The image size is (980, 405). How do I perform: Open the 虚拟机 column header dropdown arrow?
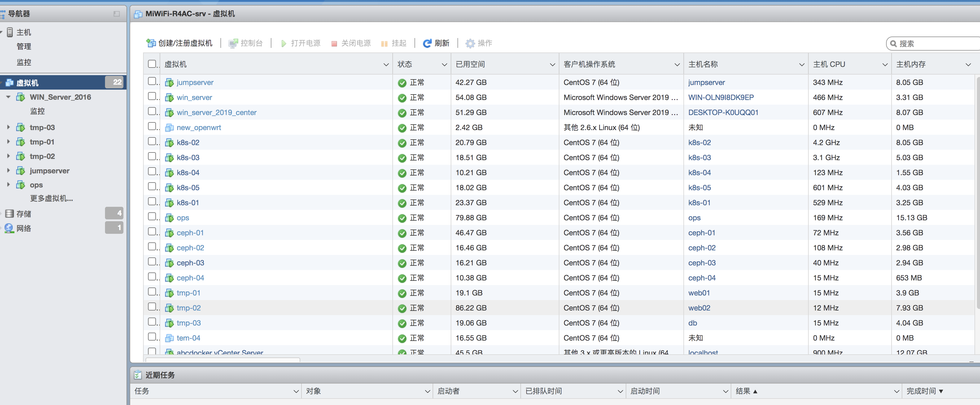coord(386,65)
